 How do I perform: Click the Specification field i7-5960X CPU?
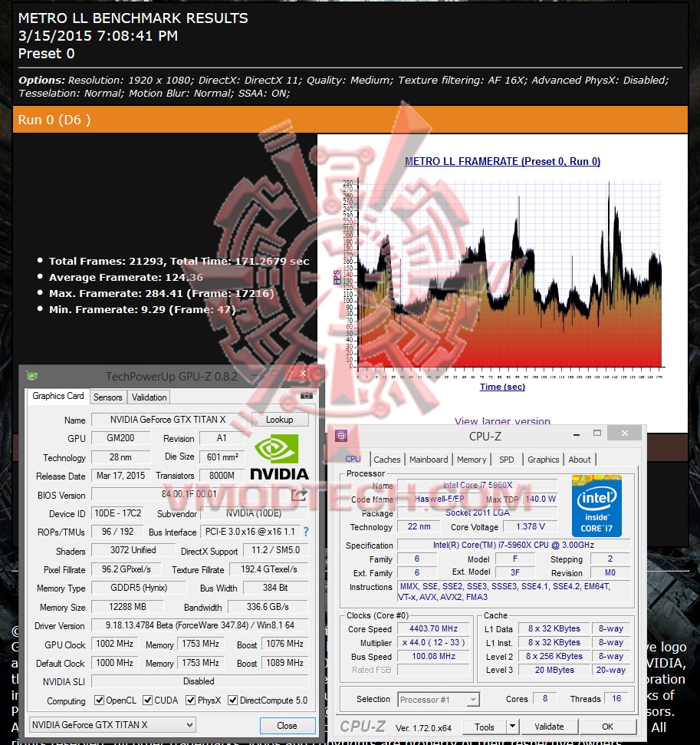point(514,545)
